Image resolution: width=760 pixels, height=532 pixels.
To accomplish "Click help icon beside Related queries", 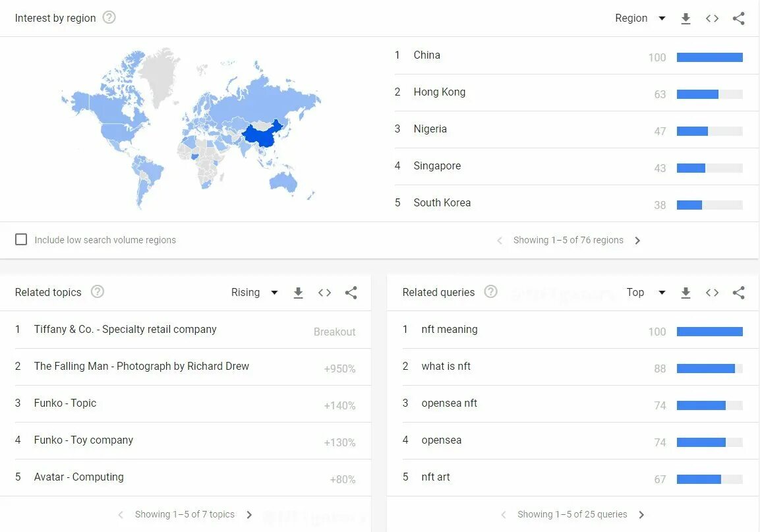I will point(491,292).
